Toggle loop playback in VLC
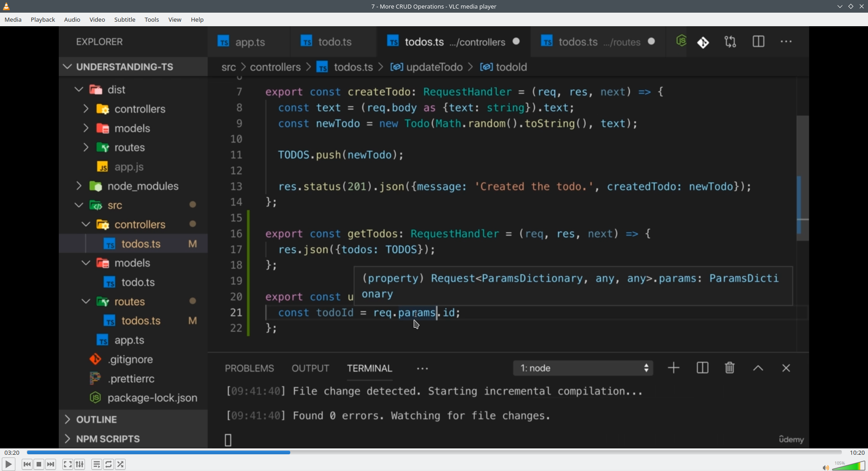This screenshot has height=471, width=868. (108, 464)
